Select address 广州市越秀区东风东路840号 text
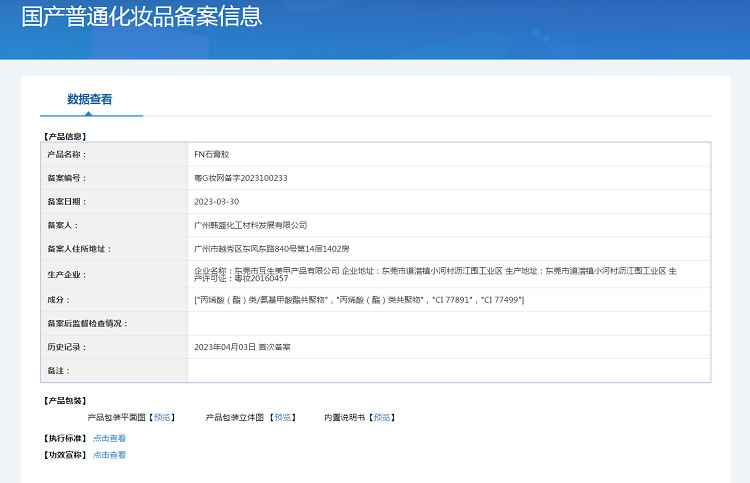750x483 pixels. pyautogui.click(x=271, y=249)
